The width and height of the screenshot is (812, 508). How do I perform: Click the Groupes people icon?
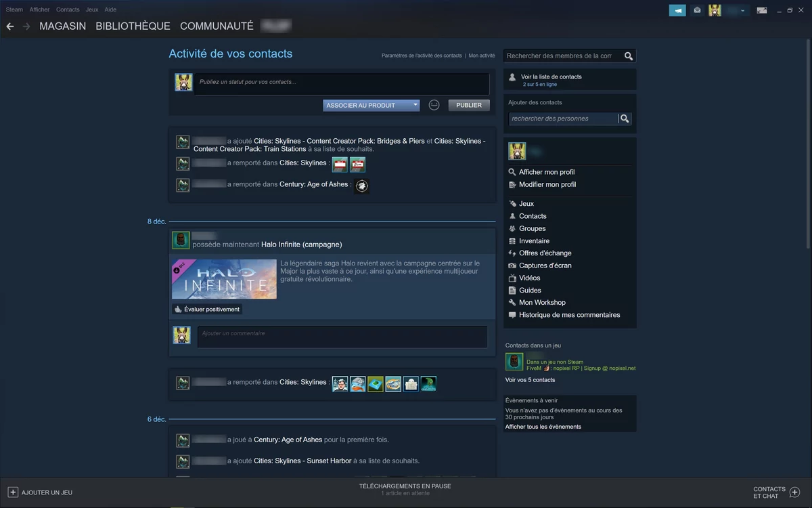point(512,228)
